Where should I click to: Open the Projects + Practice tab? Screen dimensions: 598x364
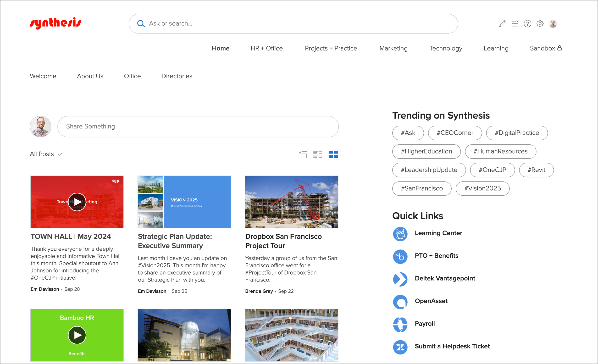pos(331,48)
